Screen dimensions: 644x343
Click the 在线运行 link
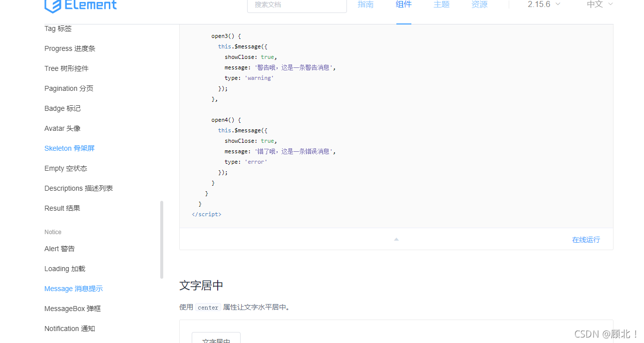(x=586, y=240)
